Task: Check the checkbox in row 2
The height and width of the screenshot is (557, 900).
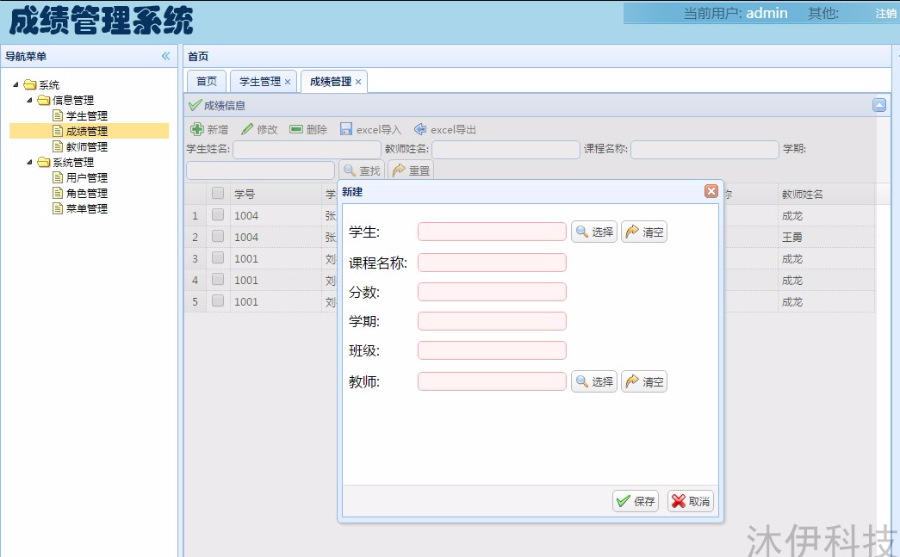Action: coord(218,236)
